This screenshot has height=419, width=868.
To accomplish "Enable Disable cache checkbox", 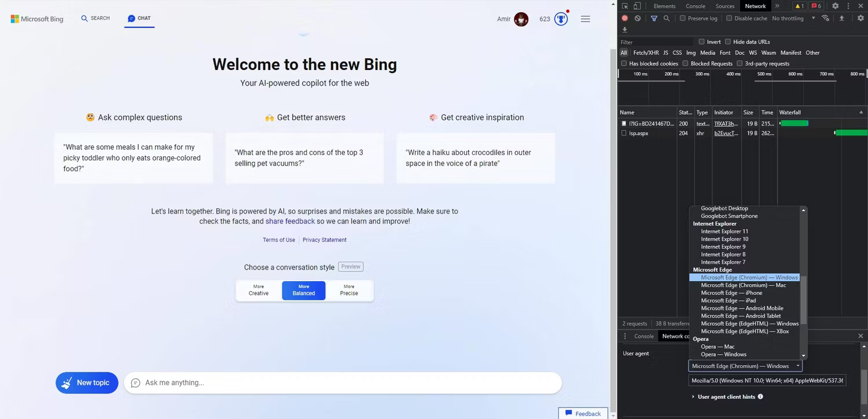I will [729, 18].
